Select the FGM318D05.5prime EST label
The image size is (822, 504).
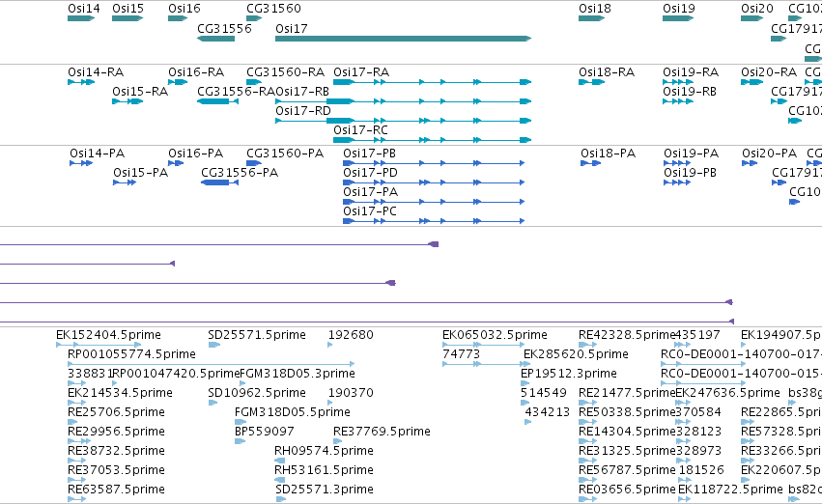pos(293,411)
